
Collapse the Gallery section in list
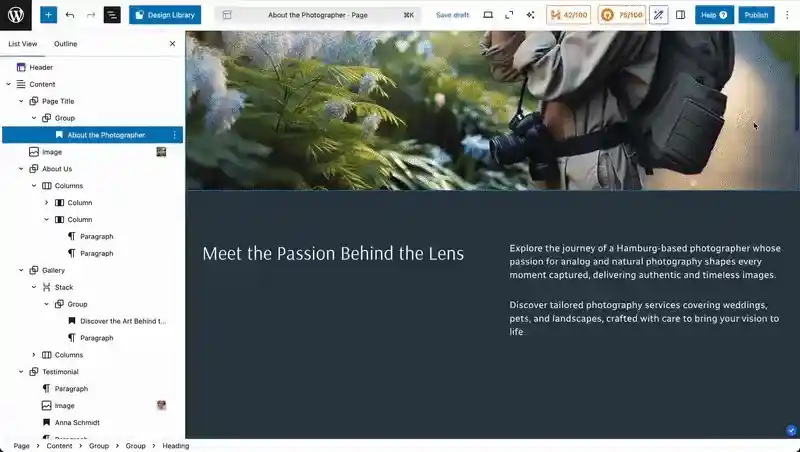(x=21, y=270)
